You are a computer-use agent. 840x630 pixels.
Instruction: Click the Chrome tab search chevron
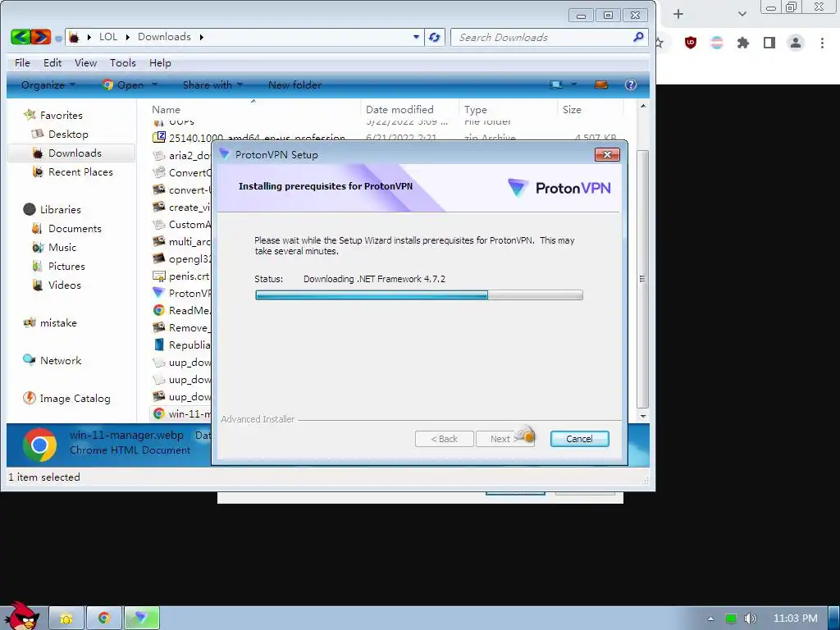pos(742,14)
